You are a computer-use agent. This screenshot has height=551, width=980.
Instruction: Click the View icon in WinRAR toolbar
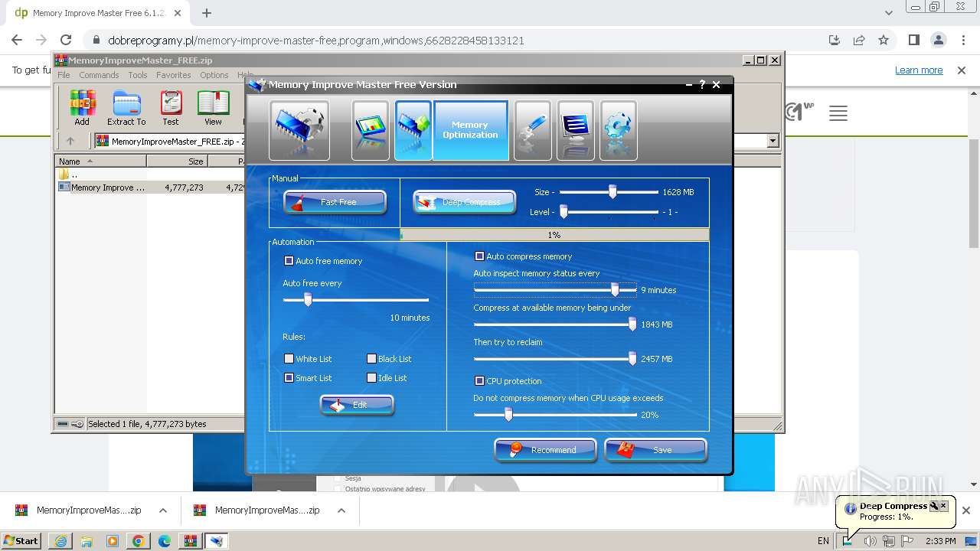(x=213, y=108)
